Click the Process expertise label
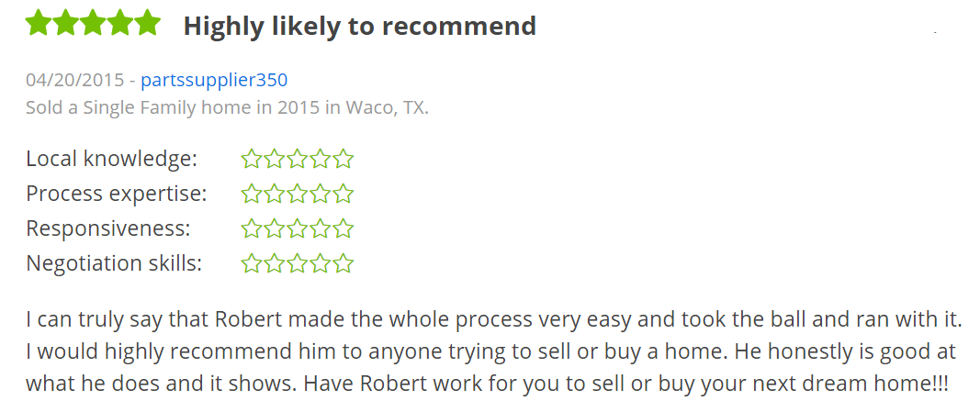980x412 pixels. (x=117, y=195)
